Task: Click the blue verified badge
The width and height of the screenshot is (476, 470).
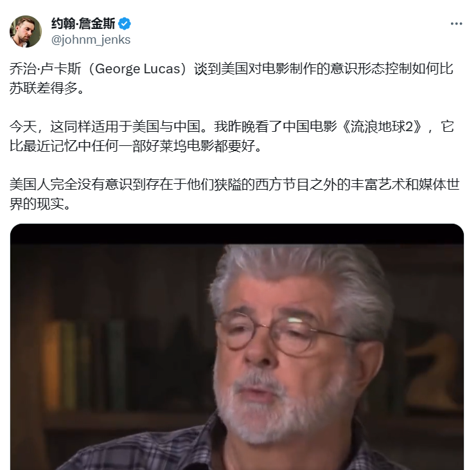Action: pyautogui.click(x=125, y=24)
